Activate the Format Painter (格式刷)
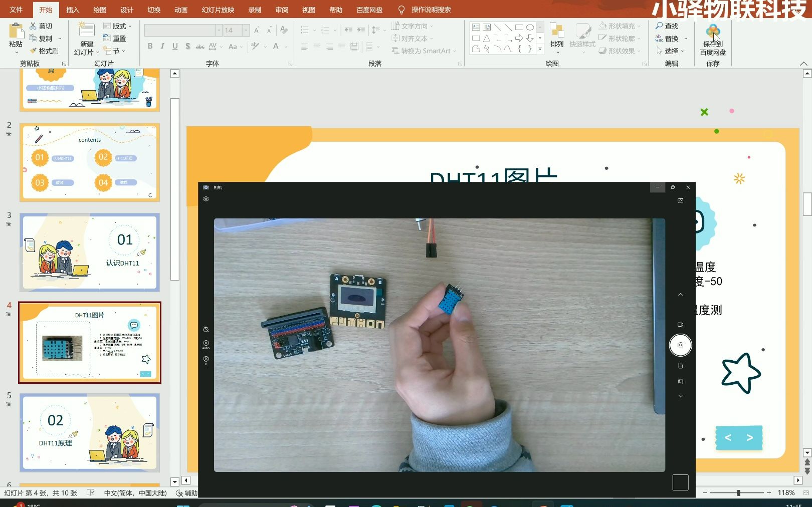The width and height of the screenshot is (812, 507). (44, 51)
